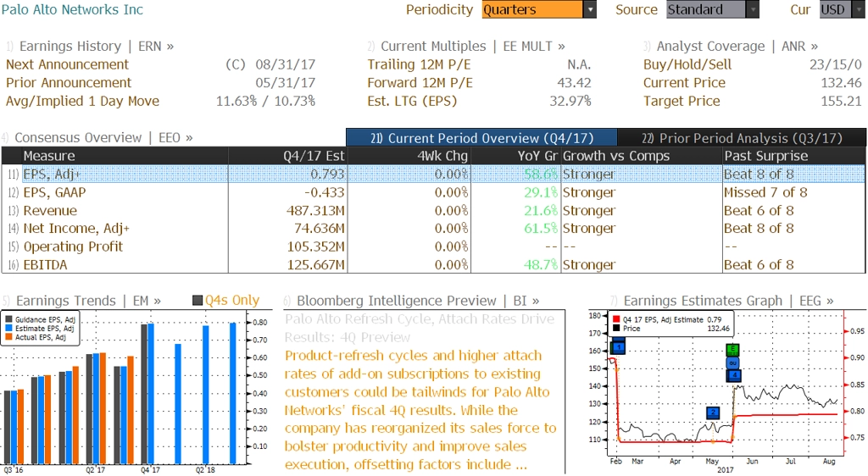Click black Price legend swatch in graph
Image resolution: width=868 pixels, height=476 pixels.
pyautogui.click(x=616, y=329)
